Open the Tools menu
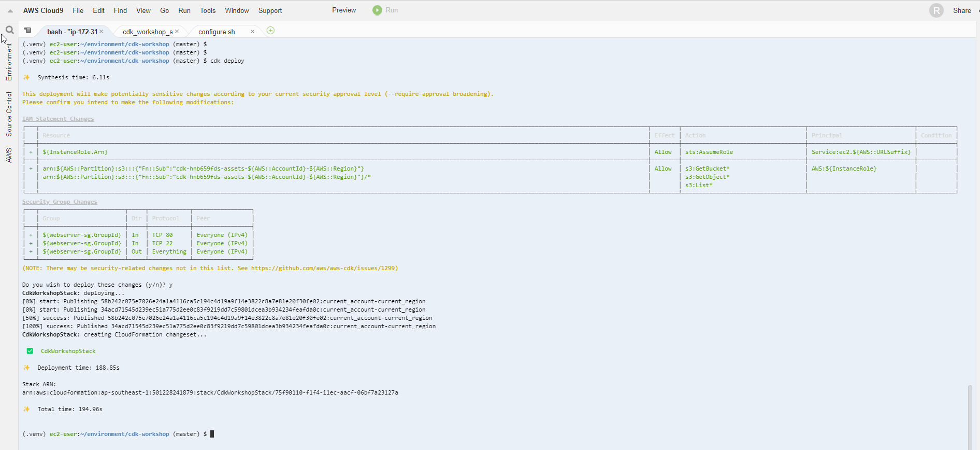980x450 pixels. tap(208, 10)
